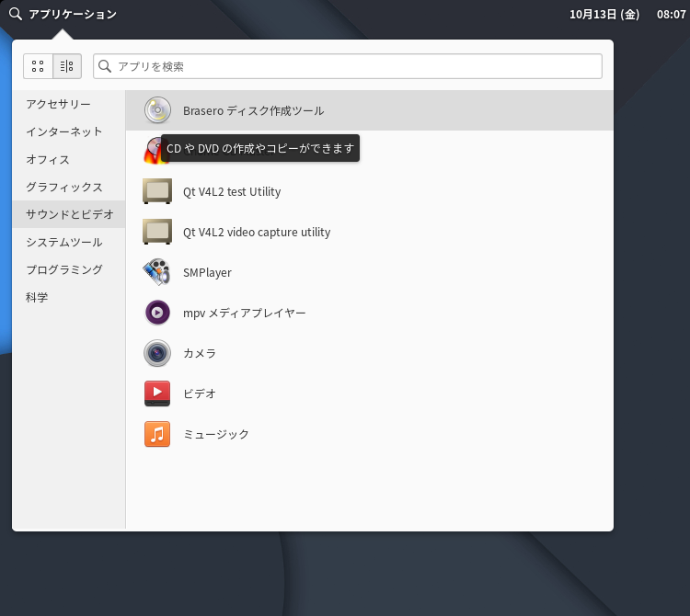690x616 pixels.
Task: Click the カメラ camera lens icon
Action: click(x=157, y=353)
